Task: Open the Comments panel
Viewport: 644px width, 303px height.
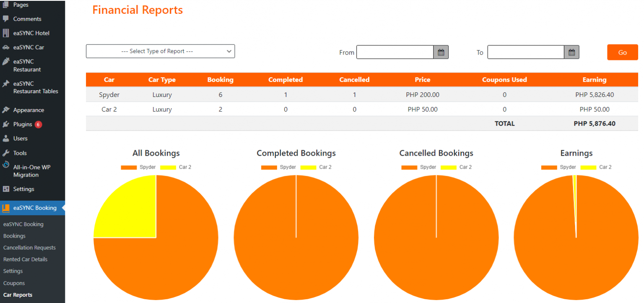Action: point(28,18)
